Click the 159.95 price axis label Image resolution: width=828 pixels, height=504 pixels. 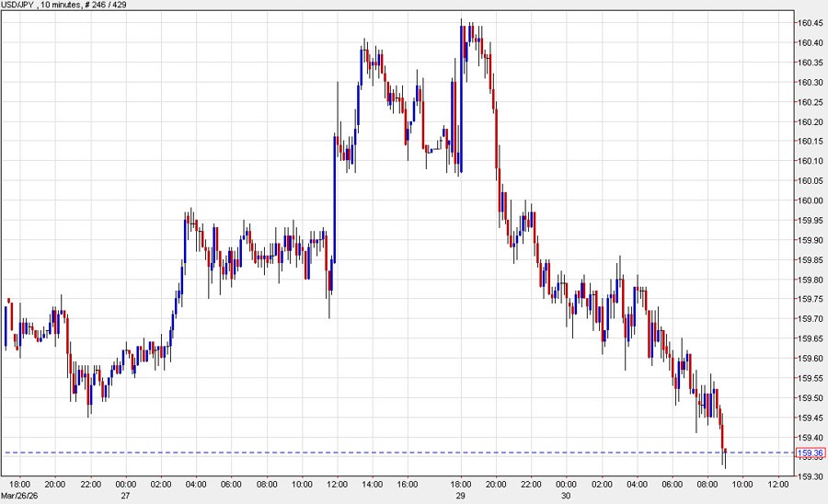point(810,220)
